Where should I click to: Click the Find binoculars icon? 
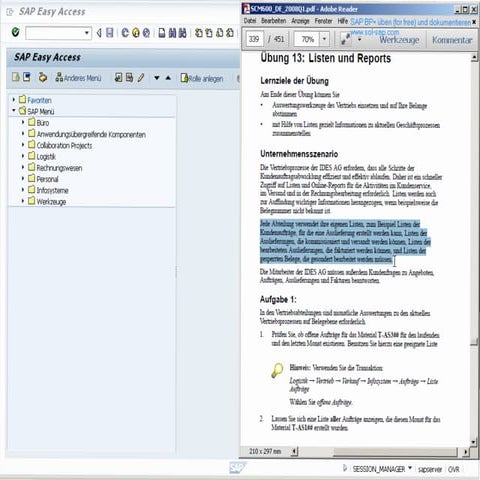click(172, 33)
